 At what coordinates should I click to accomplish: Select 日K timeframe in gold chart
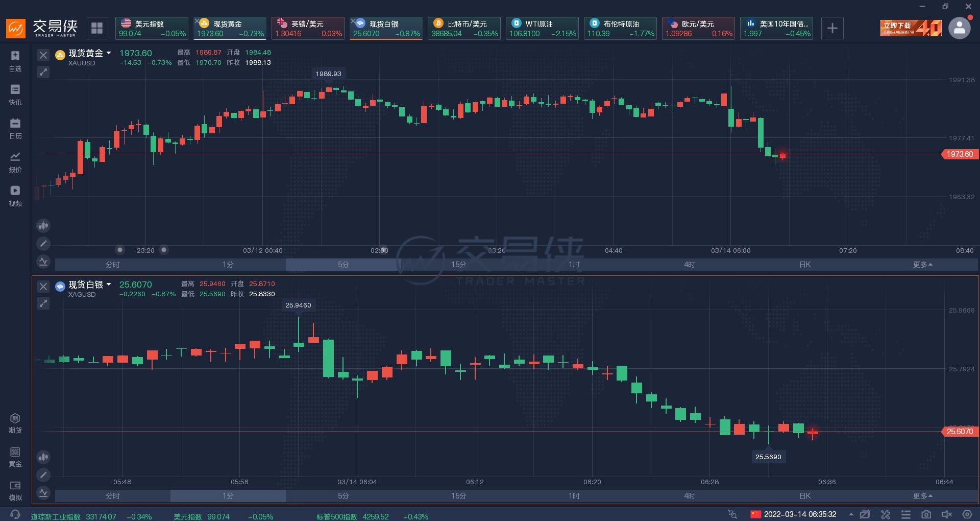coord(805,265)
